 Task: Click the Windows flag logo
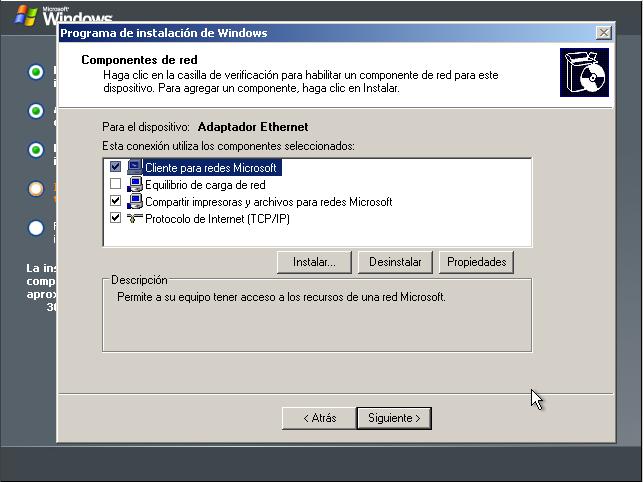26,15
